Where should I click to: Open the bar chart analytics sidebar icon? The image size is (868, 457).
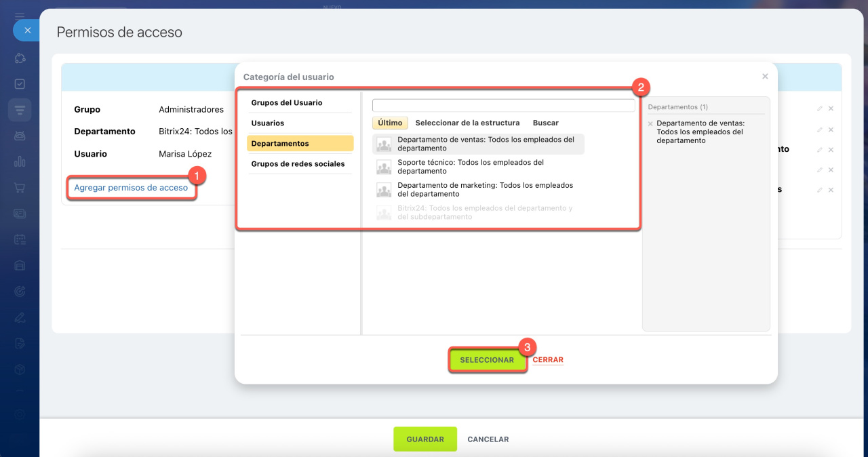tap(20, 162)
